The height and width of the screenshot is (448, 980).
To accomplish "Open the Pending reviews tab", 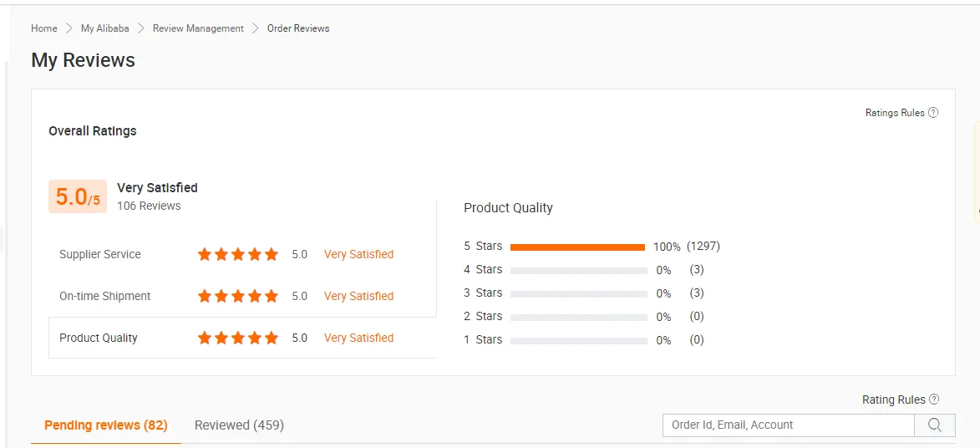I will 106,425.
